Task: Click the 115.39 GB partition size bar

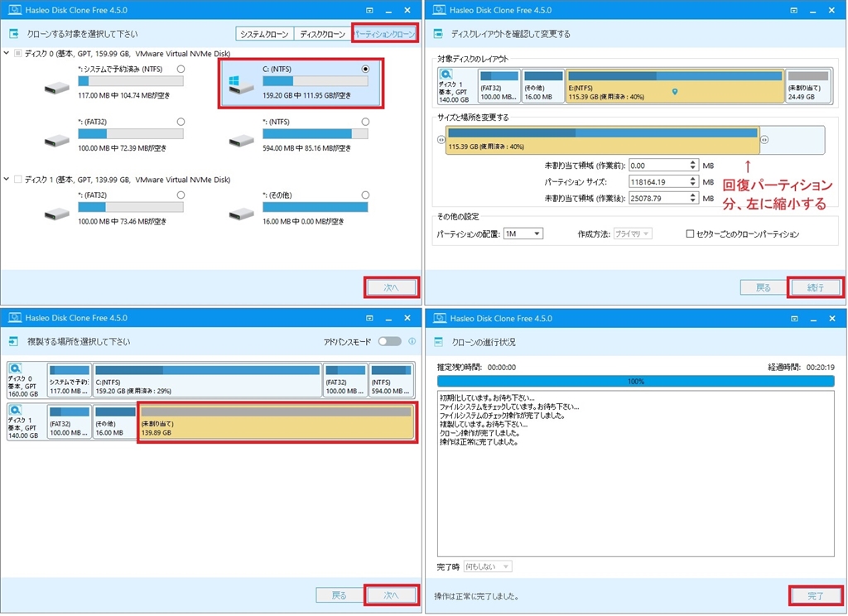Action: click(x=603, y=140)
